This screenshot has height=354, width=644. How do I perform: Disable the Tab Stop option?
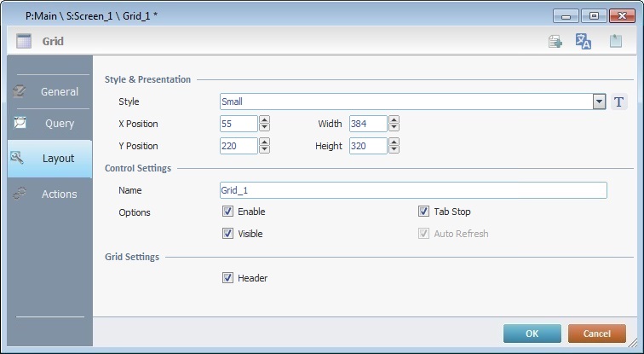[423, 212]
